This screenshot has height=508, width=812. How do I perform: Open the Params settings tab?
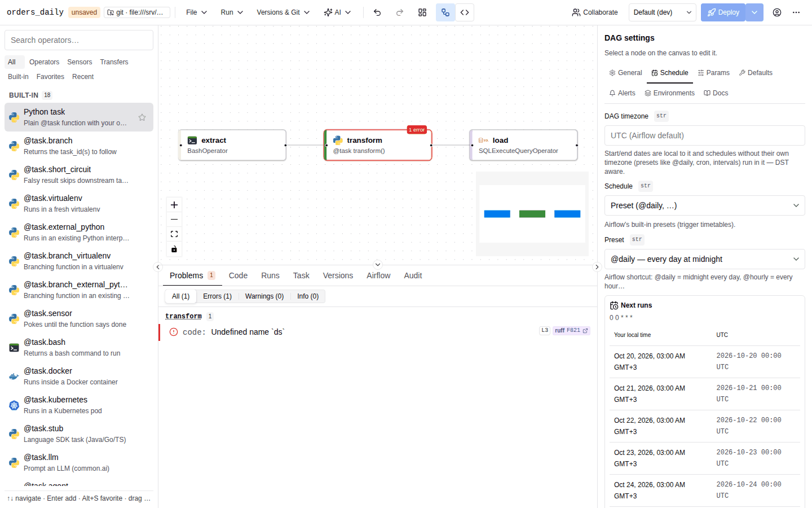pyautogui.click(x=713, y=73)
